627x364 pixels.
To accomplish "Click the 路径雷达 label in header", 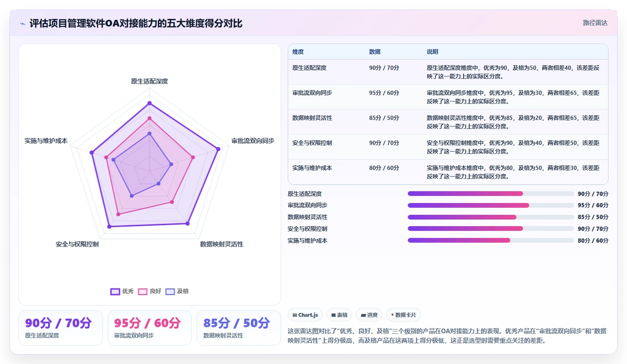I will pos(595,23).
